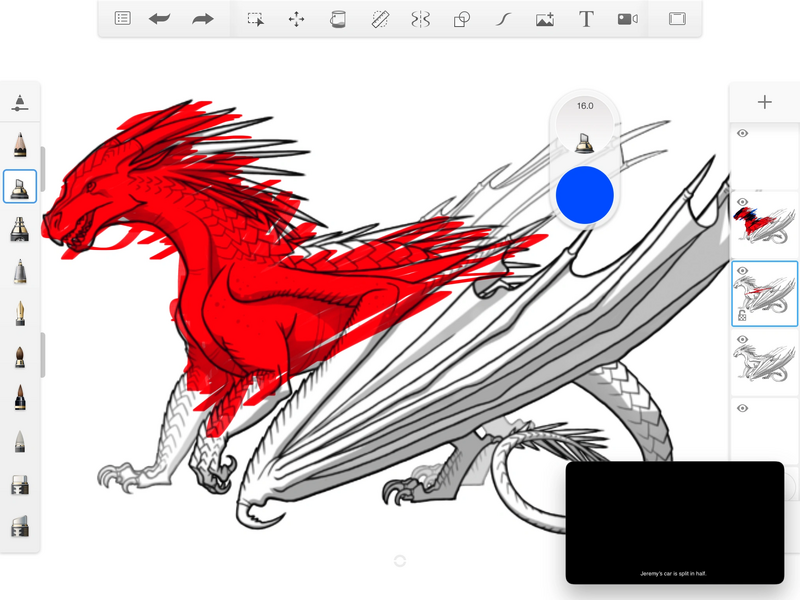
Task: Open the Import Image tool
Action: pyautogui.click(x=545, y=19)
